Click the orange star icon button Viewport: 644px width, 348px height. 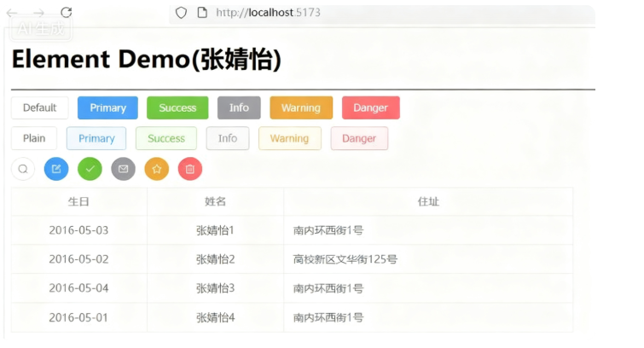click(156, 169)
